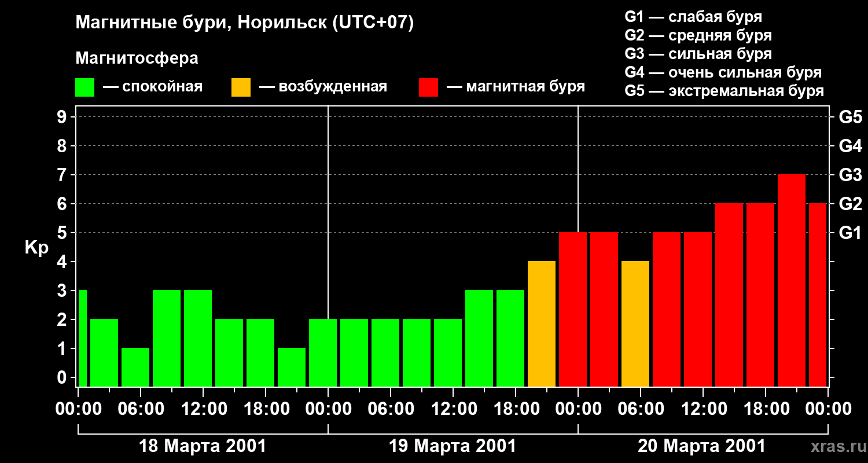The height and width of the screenshot is (463, 868).
Task: Click the 'G3 — сильная буря' legend line
Action: (698, 54)
